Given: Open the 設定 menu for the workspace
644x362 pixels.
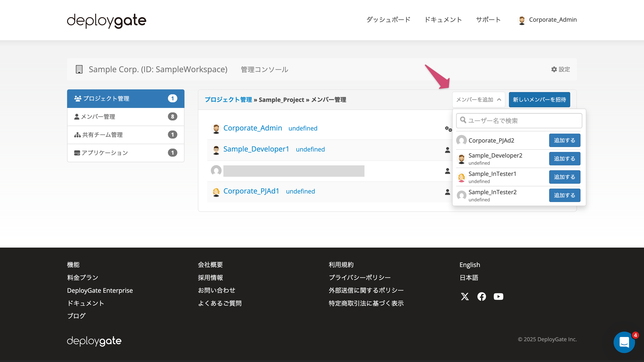Looking at the screenshot, I should point(561,69).
